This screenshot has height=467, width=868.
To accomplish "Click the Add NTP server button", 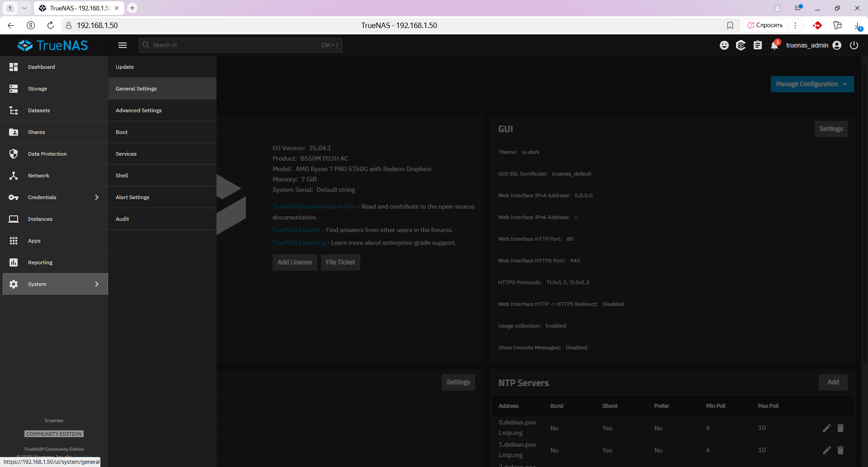I will (x=833, y=382).
